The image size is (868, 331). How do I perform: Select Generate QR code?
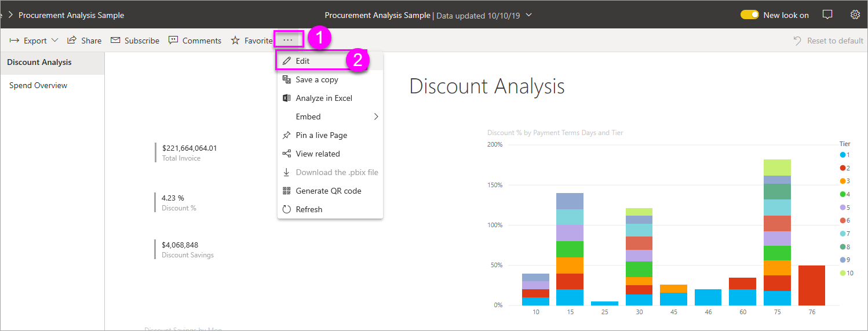click(330, 191)
